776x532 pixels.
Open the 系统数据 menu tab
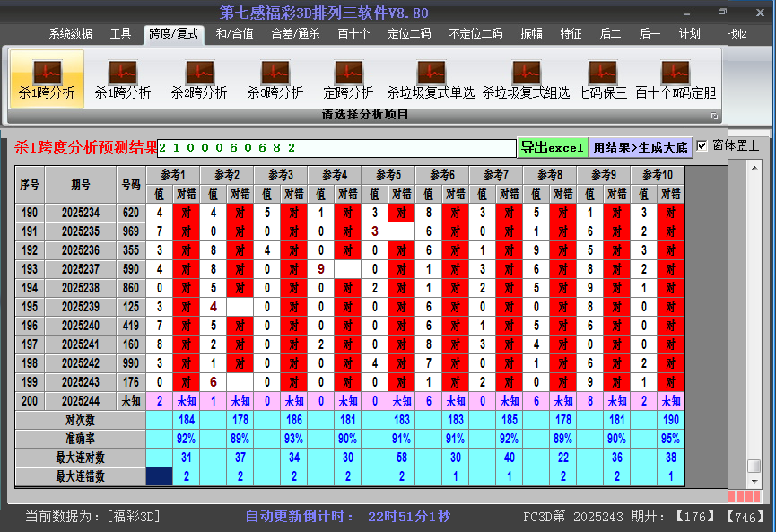(x=70, y=34)
